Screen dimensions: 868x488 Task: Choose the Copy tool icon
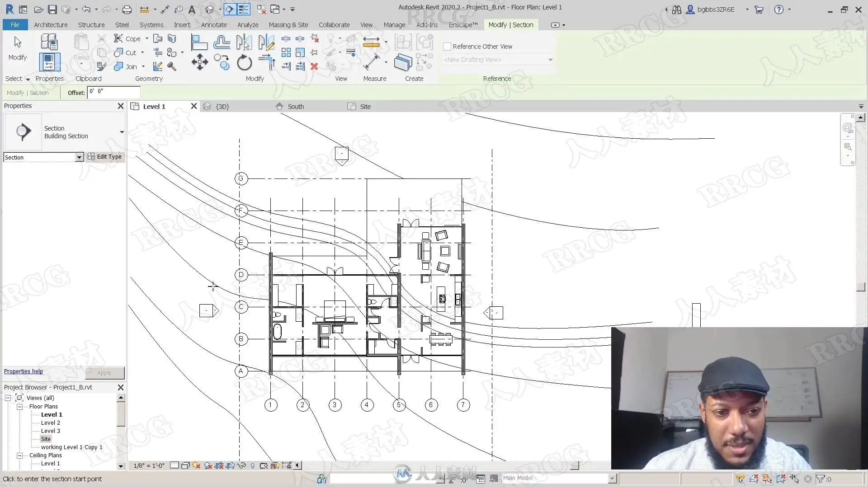click(222, 62)
